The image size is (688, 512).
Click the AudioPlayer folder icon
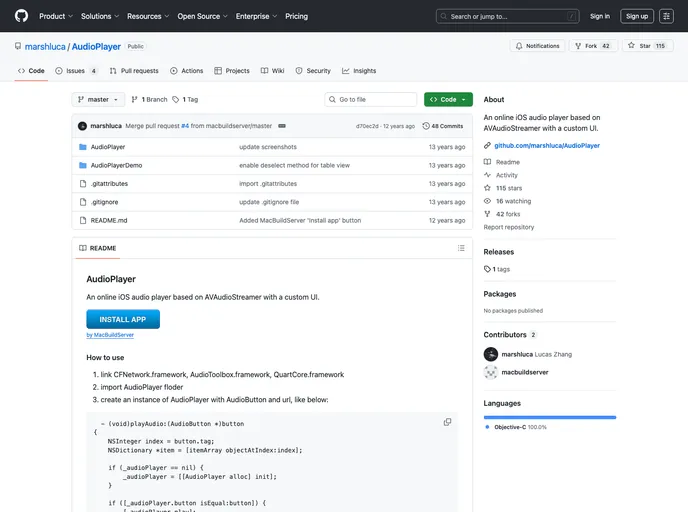pos(82,147)
